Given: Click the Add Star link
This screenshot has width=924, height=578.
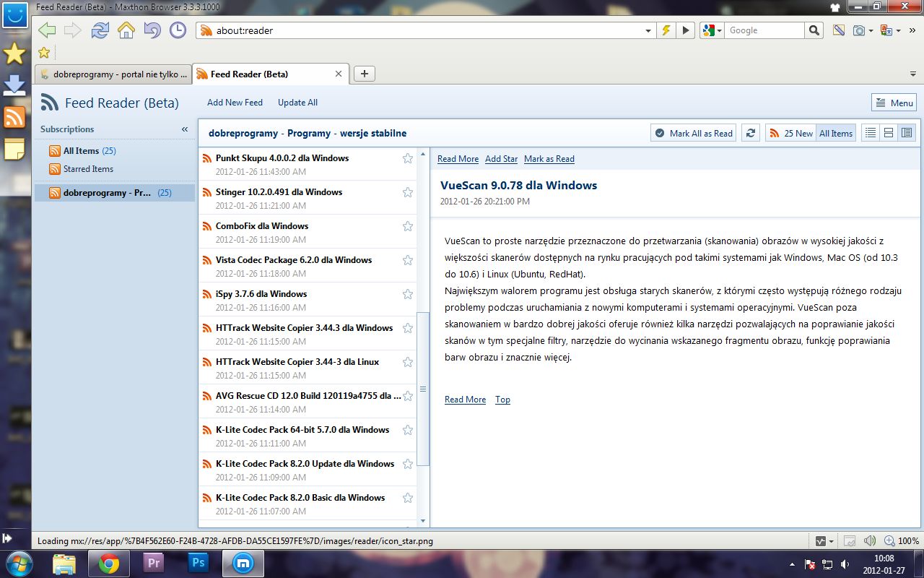Looking at the screenshot, I should click(501, 159).
